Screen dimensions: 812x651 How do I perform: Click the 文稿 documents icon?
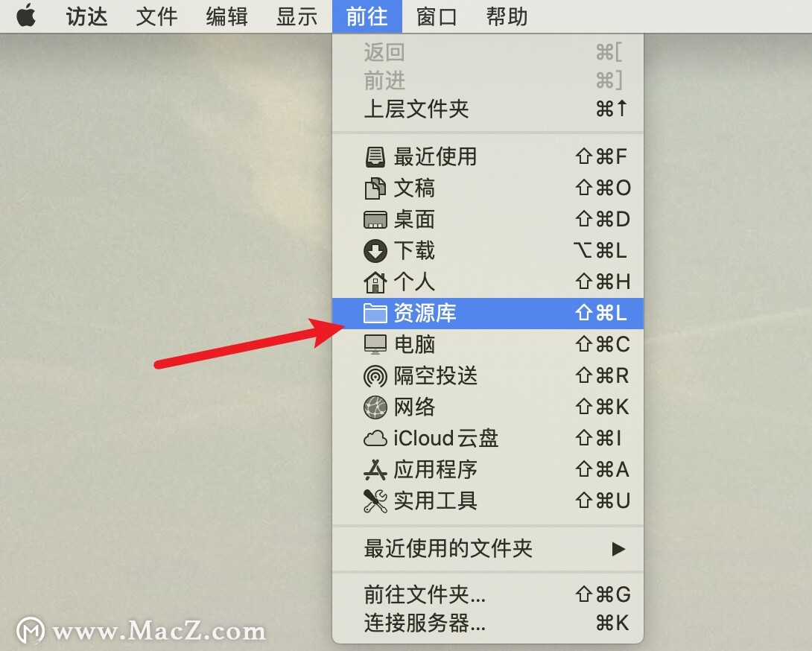click(375, 188)
